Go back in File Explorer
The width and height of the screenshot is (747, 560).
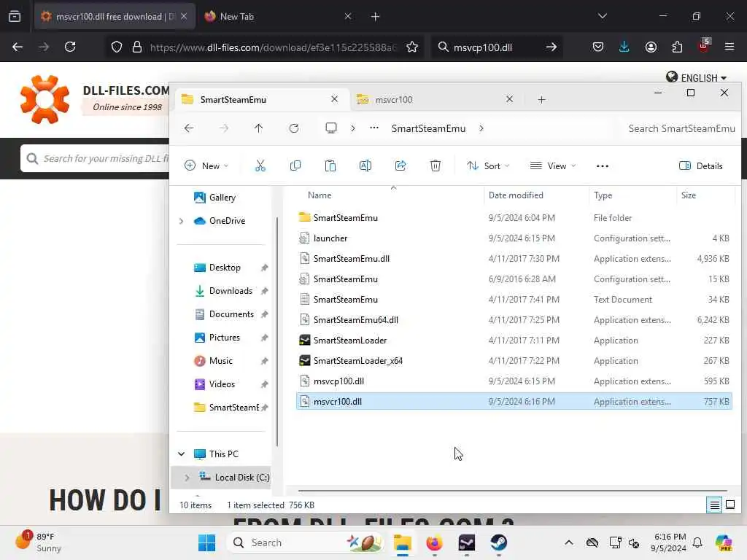[x=189, y=128]
